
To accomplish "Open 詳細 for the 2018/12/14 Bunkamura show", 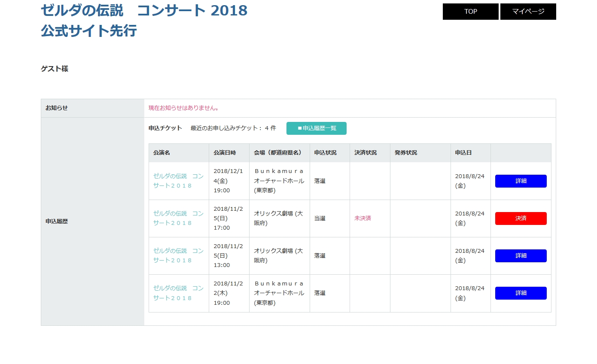I will pos(521,181).
